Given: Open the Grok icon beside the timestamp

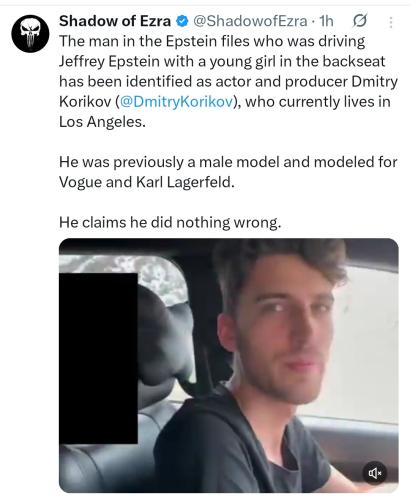Looking at the screenshot, I should pyautogui.click(x=360, y=21).
